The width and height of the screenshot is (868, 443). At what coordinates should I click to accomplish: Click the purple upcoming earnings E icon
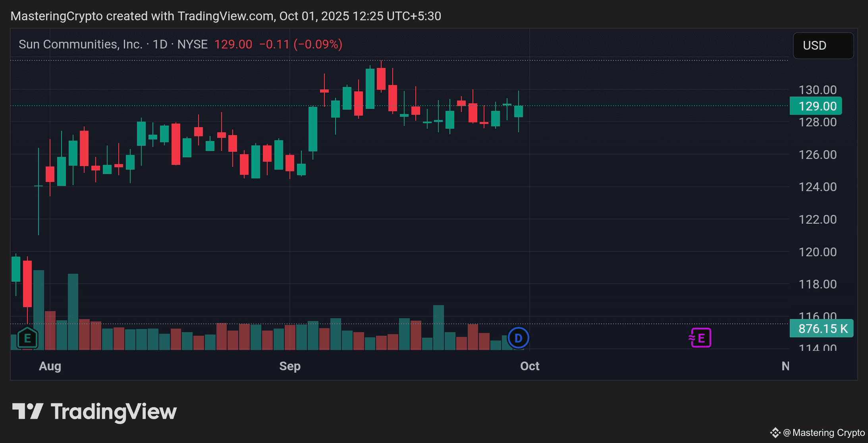(700, 338)
